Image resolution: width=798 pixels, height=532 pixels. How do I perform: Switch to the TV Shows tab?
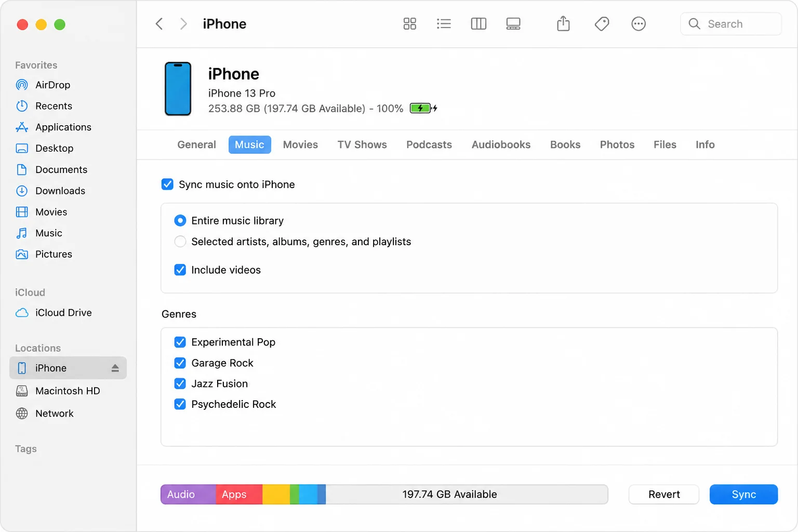(x=362, y=145)
